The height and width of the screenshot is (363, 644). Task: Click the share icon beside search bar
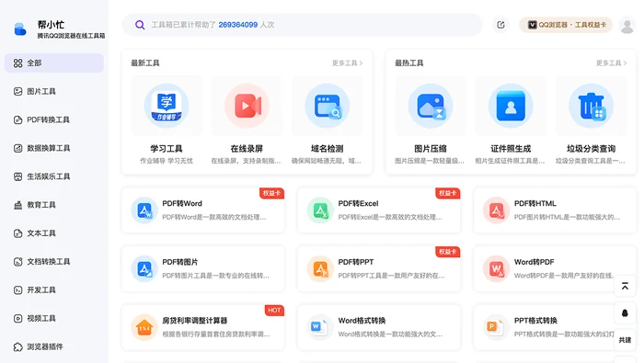[500, 25]
